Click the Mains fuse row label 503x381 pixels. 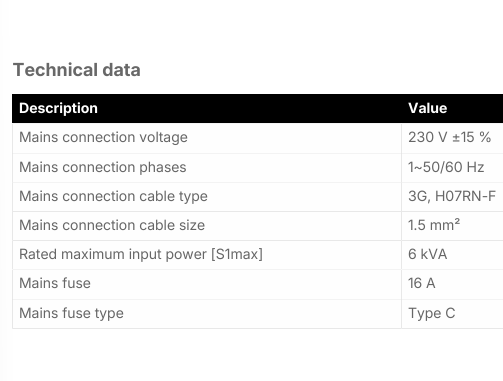tap(55, 283)
